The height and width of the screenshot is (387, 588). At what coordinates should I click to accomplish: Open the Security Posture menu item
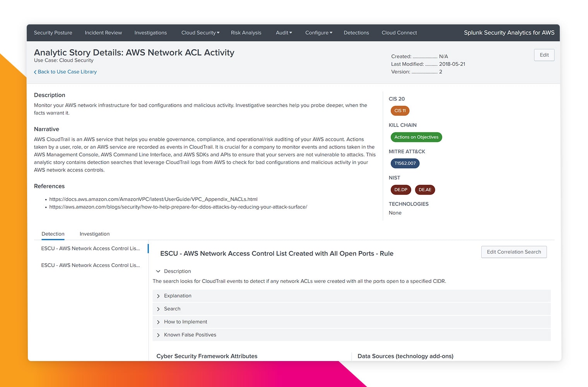pyautogui.click(x=53, y=33)
